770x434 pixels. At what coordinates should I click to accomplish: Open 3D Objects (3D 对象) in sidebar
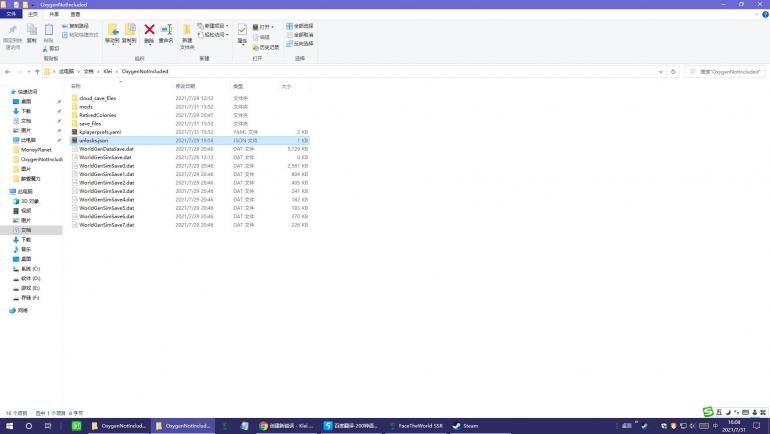pos(30,201)
